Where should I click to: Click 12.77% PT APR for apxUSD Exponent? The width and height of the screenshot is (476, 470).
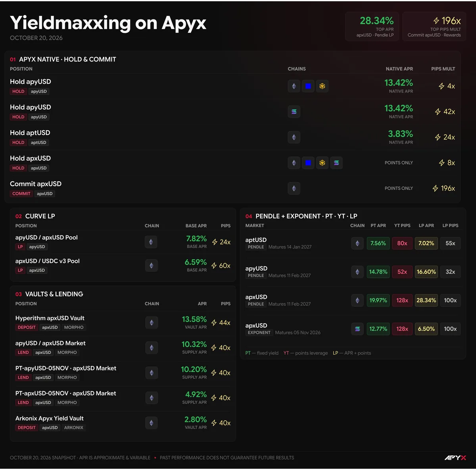click(x=378, y=329)
